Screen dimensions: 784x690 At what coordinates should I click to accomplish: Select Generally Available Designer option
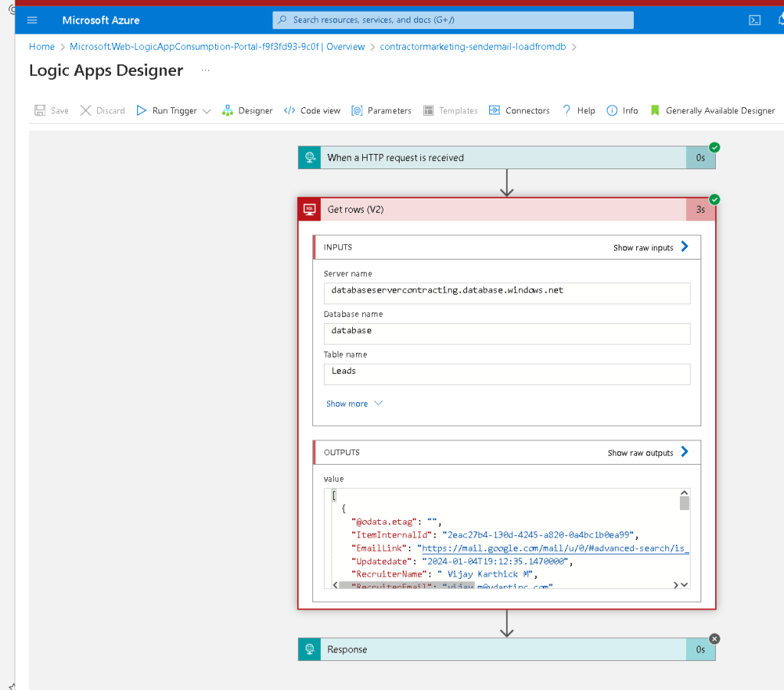(x=713, y=110)
